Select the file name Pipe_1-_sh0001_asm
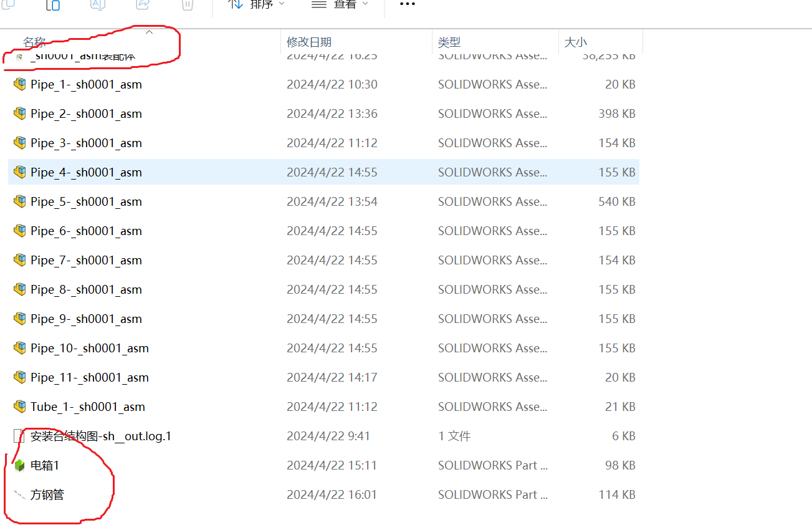812x530 pixels. (x=86, y=84)
